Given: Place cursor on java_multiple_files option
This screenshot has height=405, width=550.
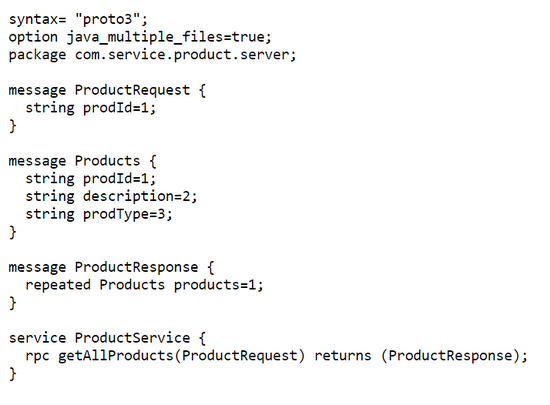Looking at the screenshot, I should point(140,37).
